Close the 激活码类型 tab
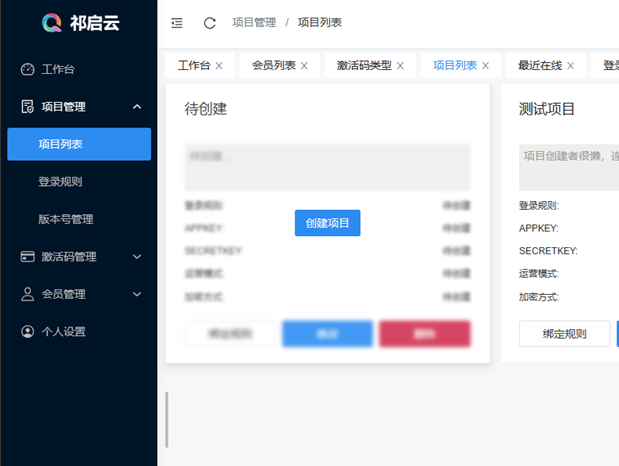This screenshot has height=466, width=619. 400,66
